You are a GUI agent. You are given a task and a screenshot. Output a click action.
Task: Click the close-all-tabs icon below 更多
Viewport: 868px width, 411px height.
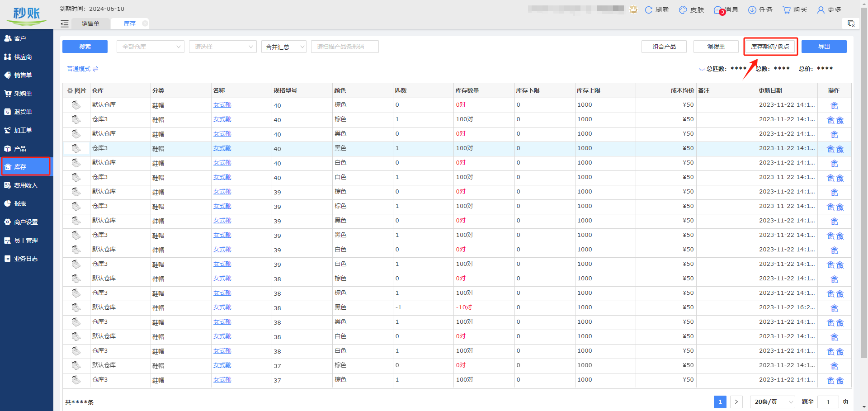tap(851, 24)
